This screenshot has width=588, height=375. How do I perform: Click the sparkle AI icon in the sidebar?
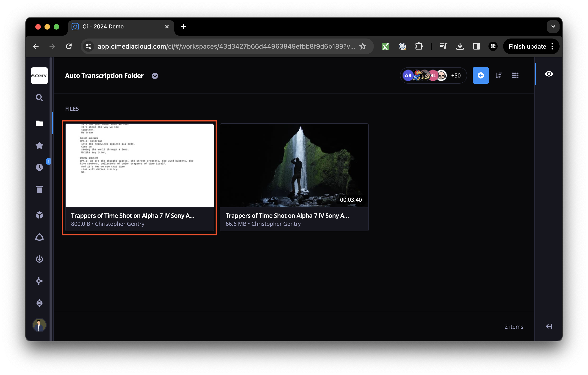39,281
